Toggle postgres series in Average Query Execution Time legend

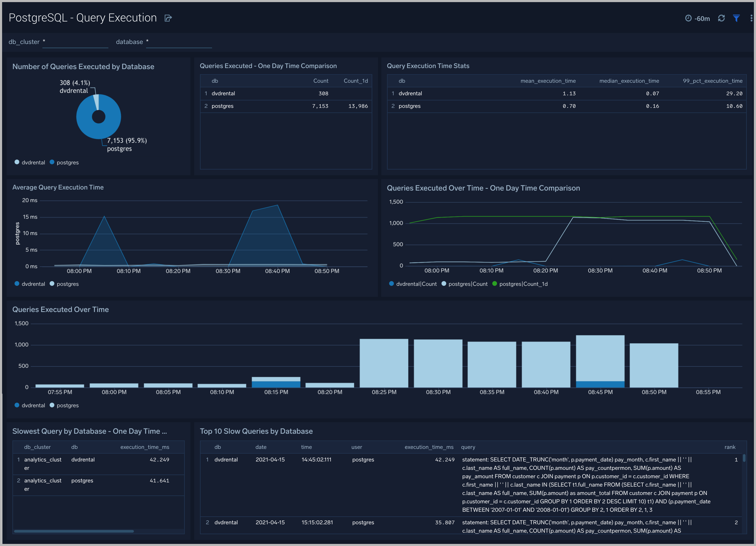point(67,284)
